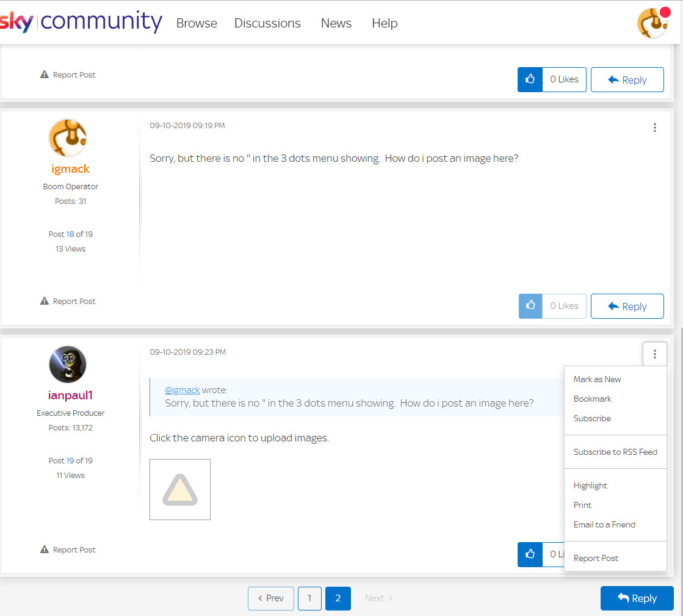Viewport: 683px width, 616px height.
Task: Click igmack's avatar image
Action: (68, 137)
